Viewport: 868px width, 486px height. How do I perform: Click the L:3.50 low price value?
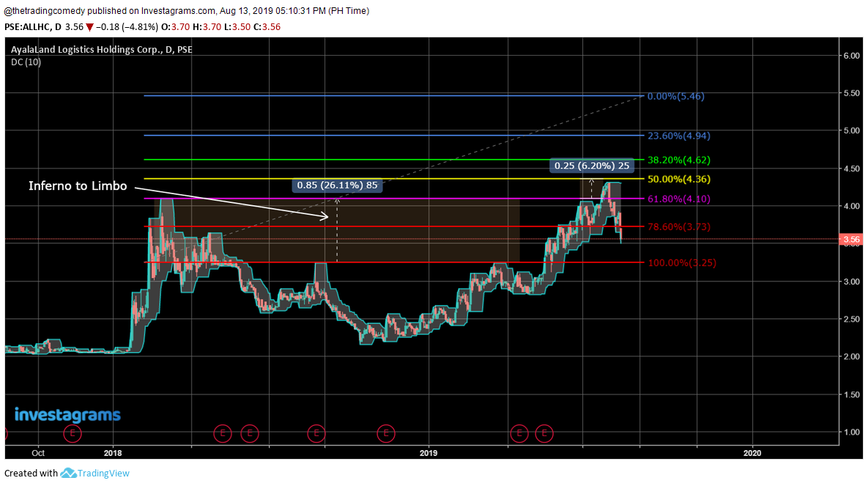click(237, 27)
